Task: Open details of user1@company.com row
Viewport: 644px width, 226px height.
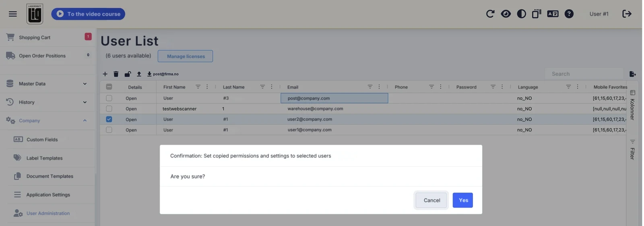Action: pos(131,130)
